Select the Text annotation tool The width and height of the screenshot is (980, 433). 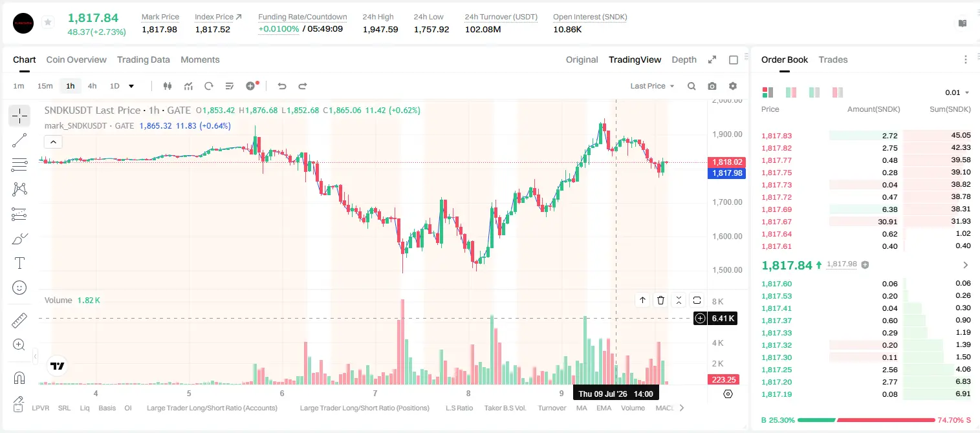19,263
